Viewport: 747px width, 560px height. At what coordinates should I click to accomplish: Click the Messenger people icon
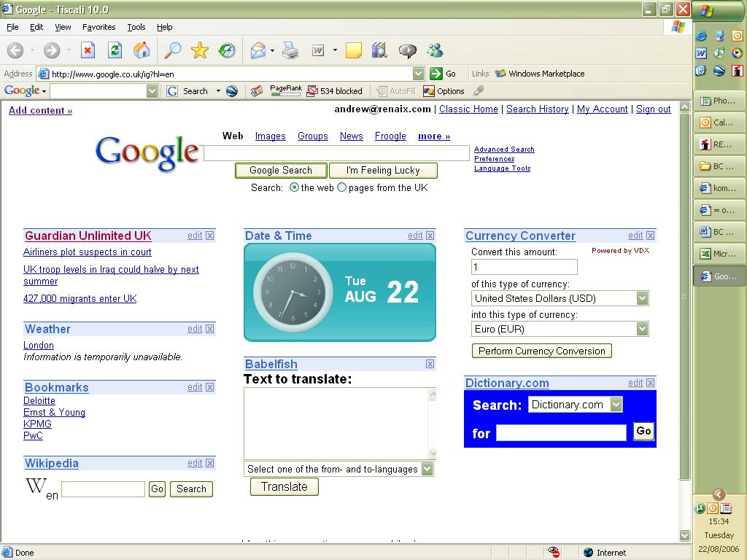click(436, 50)
